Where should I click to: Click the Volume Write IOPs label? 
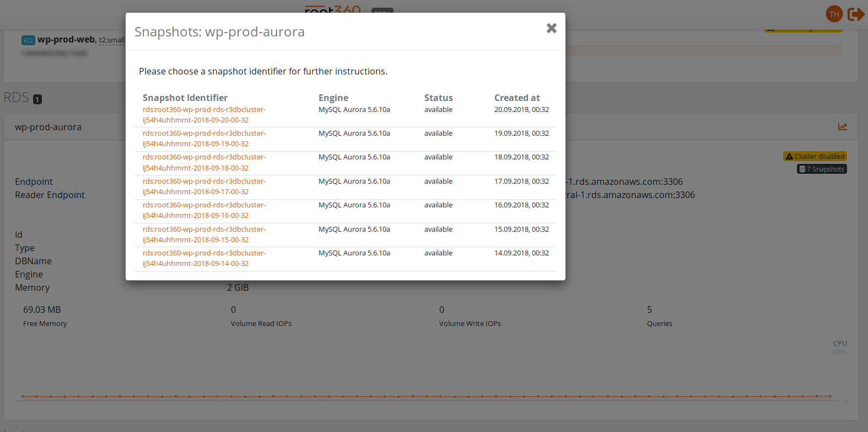pos(470,324)
